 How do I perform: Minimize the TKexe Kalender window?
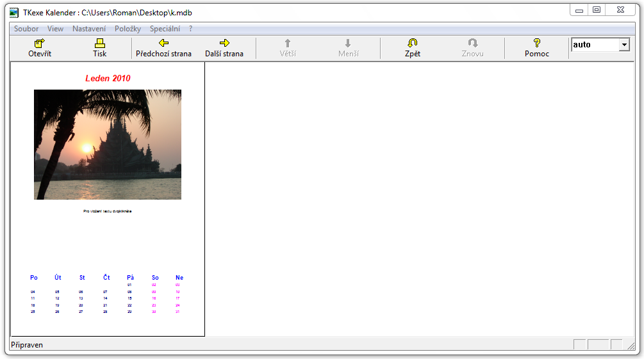(x=579, y=10)
